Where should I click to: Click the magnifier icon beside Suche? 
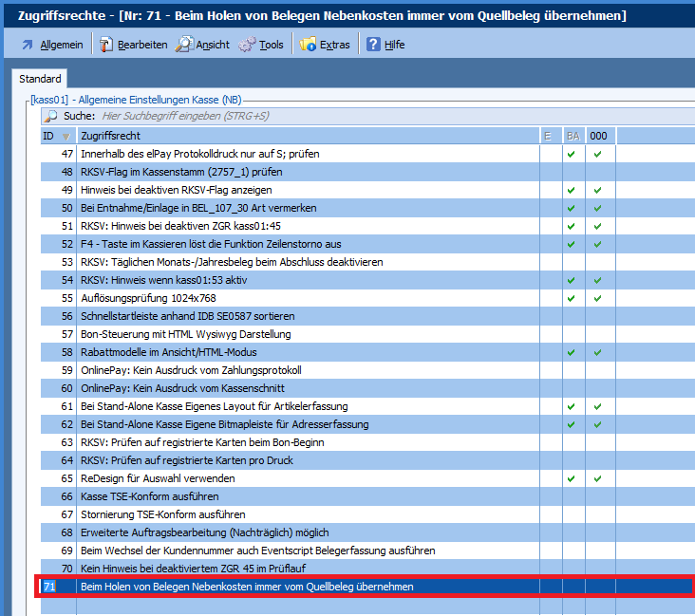click(x=51, y=116)
